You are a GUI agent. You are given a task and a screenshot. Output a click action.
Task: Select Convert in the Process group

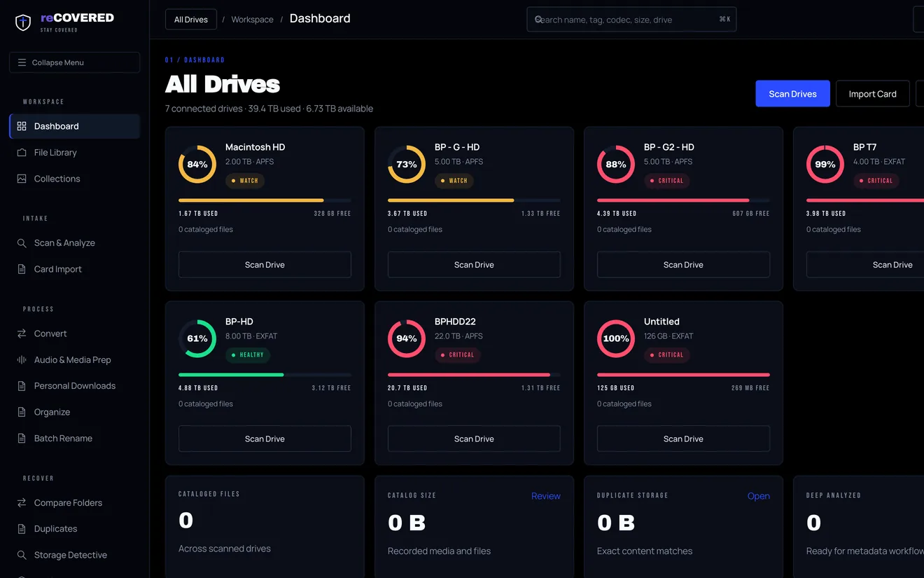point(75,333)
